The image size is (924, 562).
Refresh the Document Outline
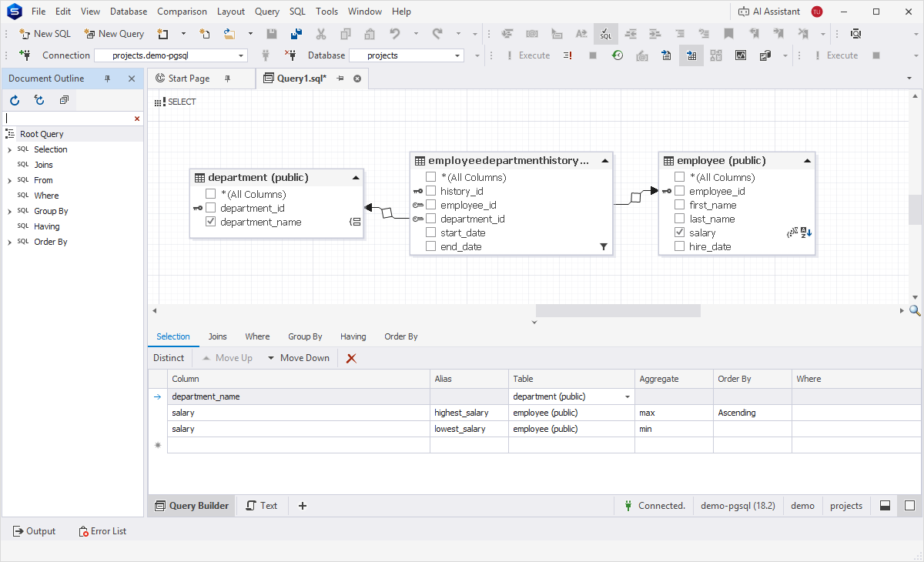click(15, 100)
